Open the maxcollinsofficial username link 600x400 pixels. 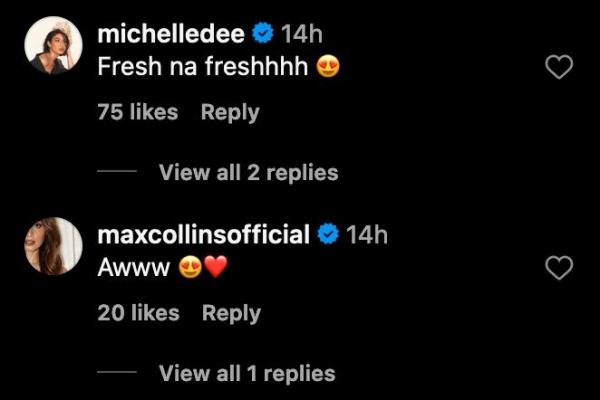point(203,235)
